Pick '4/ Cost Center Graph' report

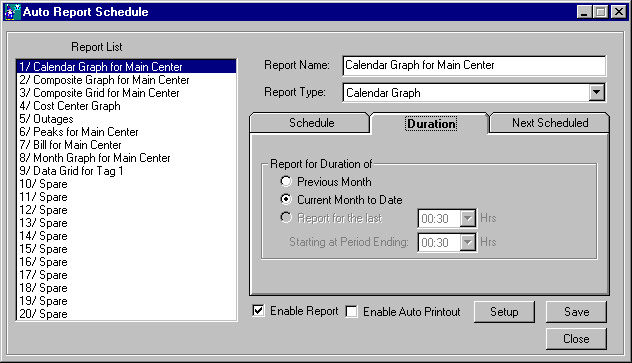pos(126,106)
